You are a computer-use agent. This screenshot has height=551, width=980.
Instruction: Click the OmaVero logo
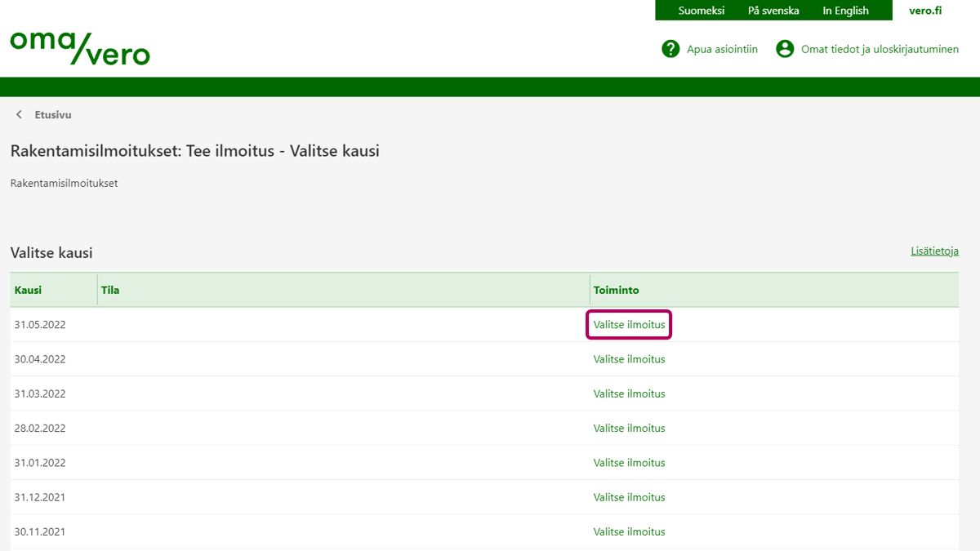click(x=80, y=48)
